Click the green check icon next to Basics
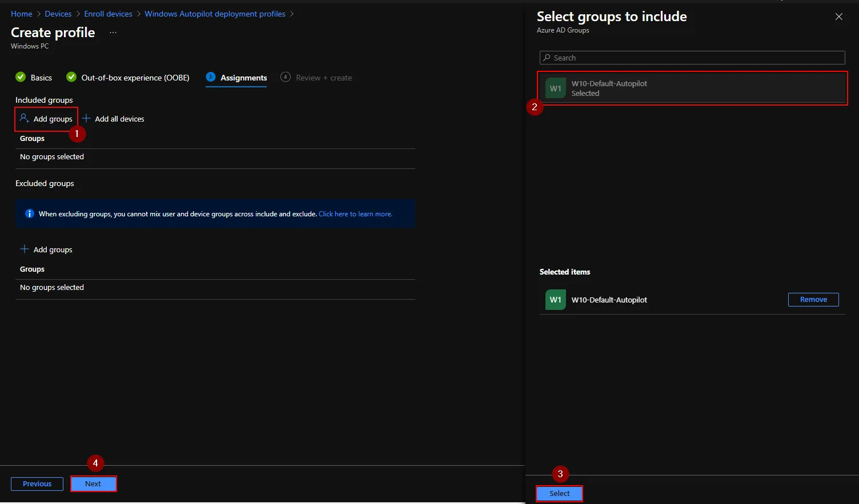The height and width of the screenshot is (504, 859). pyautogui.click(x=21, y=77)
